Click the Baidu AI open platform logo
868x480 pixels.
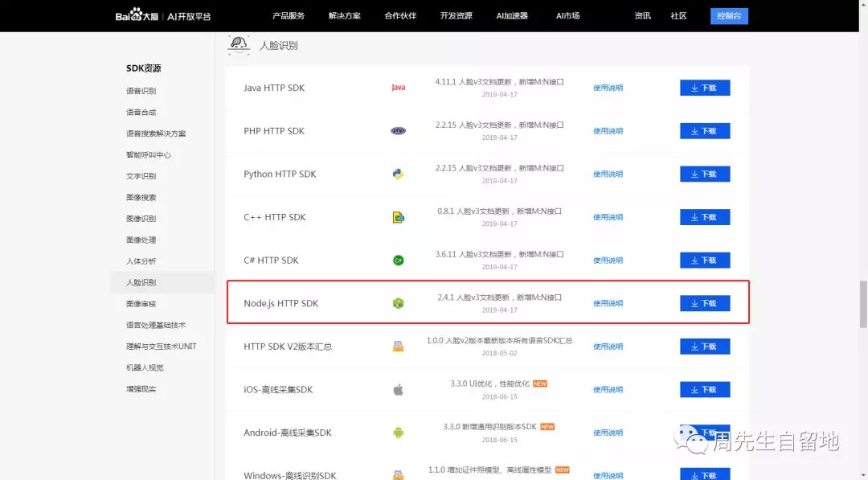pyautogui.click(x=162, y=15)
